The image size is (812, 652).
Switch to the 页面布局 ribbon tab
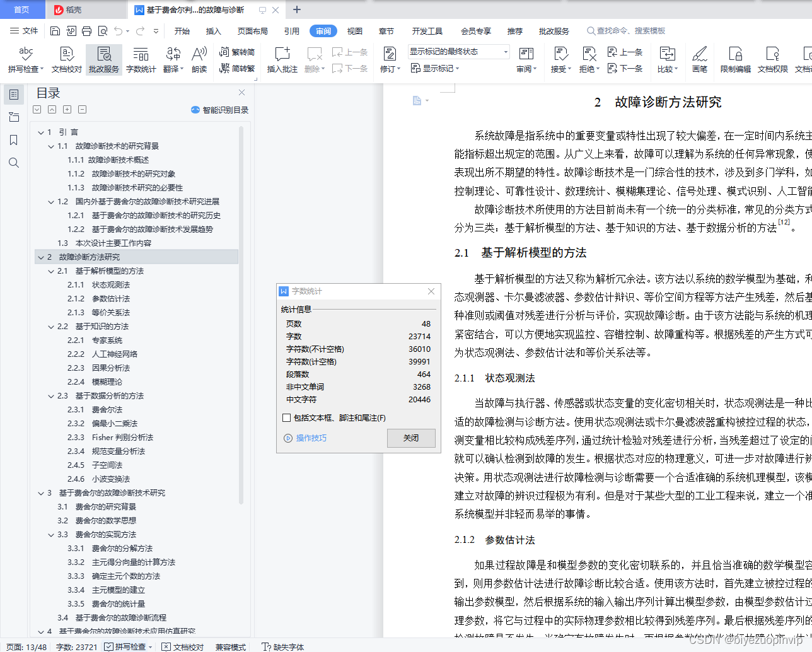(x=253, y=31)
